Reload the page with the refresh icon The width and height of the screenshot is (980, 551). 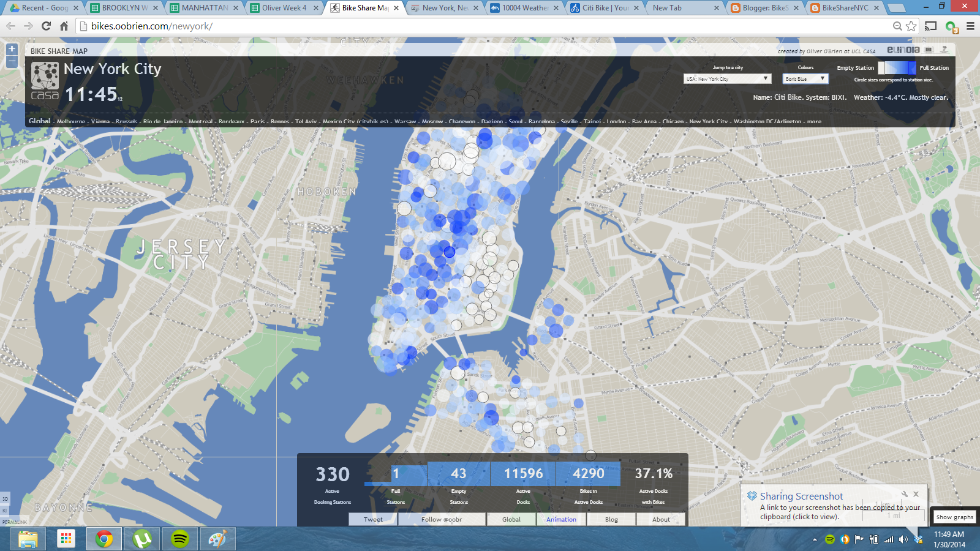click(x=46, y=26)
